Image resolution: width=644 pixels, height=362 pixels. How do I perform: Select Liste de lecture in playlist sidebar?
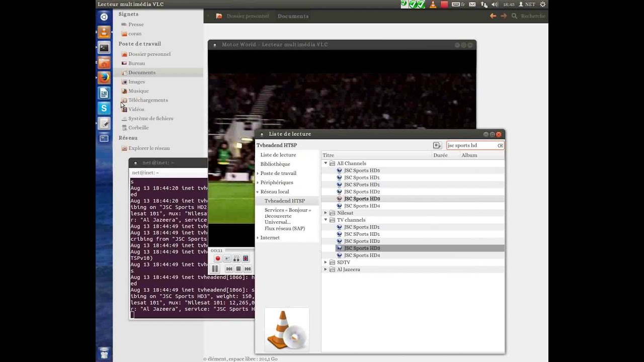278,155
